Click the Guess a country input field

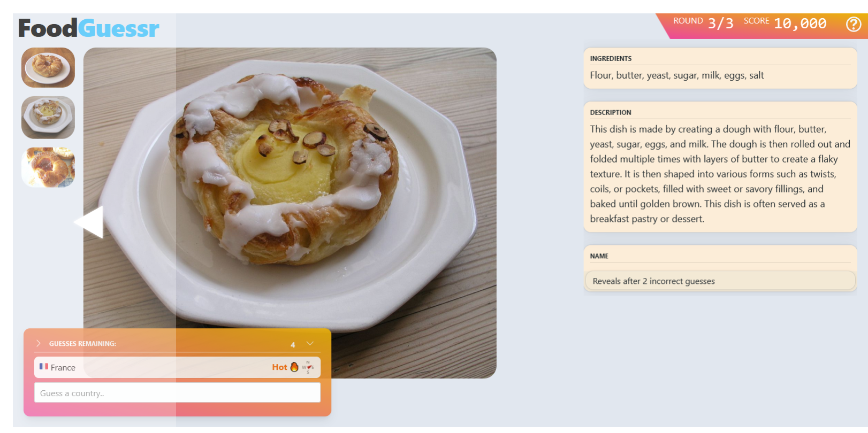pos(177,392)
